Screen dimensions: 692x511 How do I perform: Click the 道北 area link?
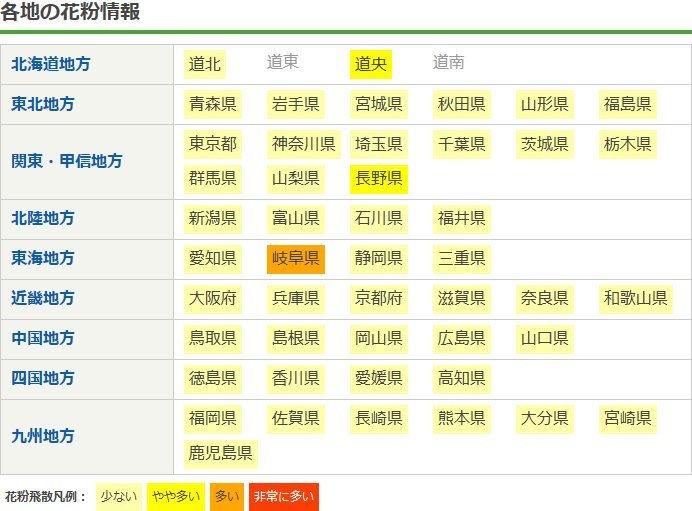pyautogui.click(x=205, y=64)
